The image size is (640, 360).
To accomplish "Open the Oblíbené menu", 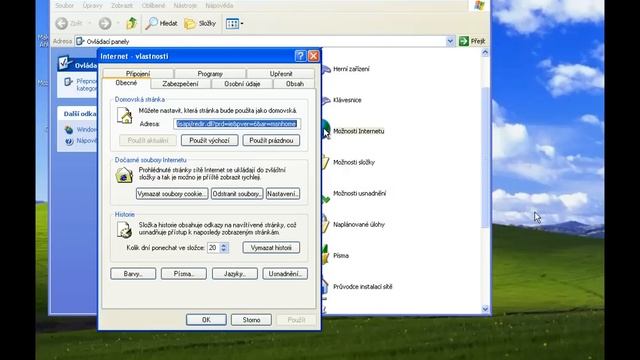I will [x=153, y=6].
